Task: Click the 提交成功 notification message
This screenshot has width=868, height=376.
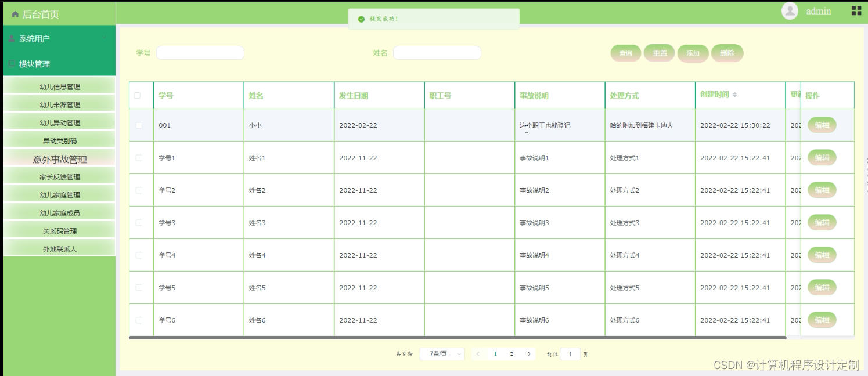Action: pos(434,19)
